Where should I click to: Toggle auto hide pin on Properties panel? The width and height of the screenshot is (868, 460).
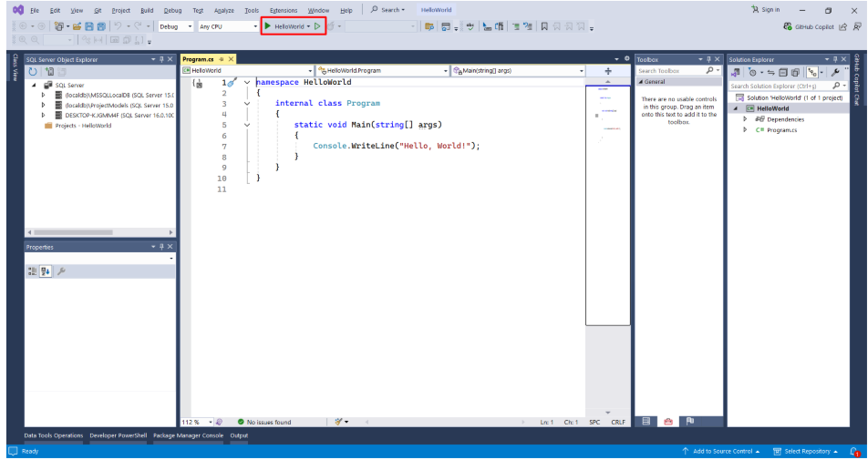(x=161, y=247)
